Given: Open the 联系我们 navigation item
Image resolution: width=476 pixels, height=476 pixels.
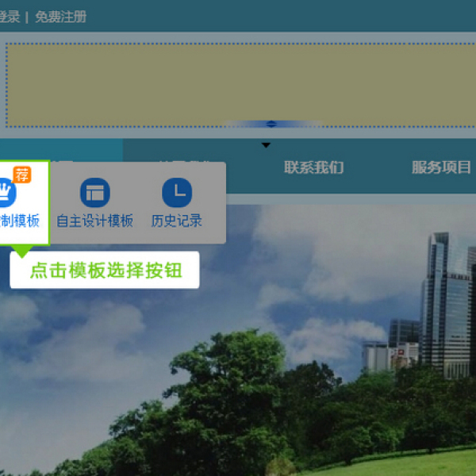Looking at the screenshot, I should pos(313,167).
